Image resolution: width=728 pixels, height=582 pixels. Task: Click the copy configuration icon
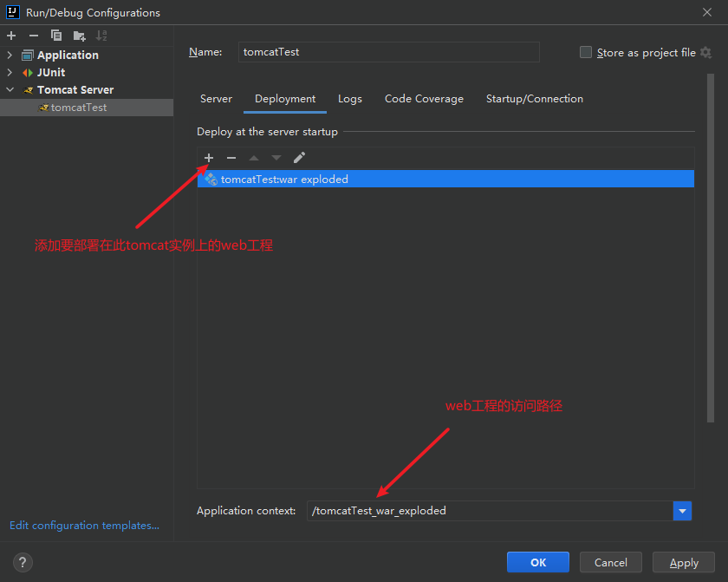click(x=56, y=36)
